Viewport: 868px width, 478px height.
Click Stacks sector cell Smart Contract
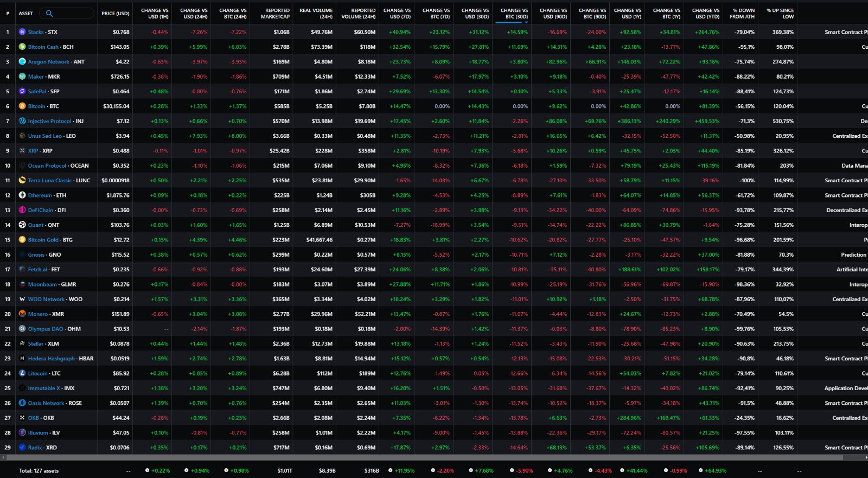(x=846, y=32)
